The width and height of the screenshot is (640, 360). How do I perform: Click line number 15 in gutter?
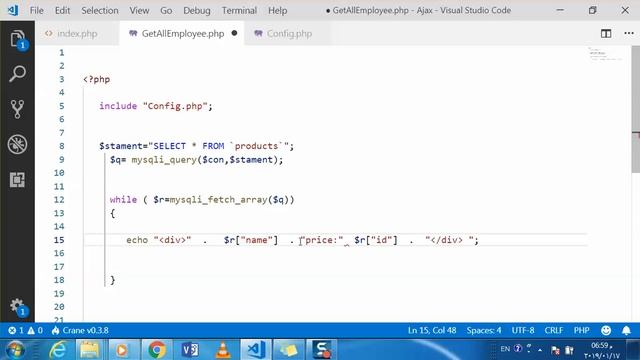(59, 240)
